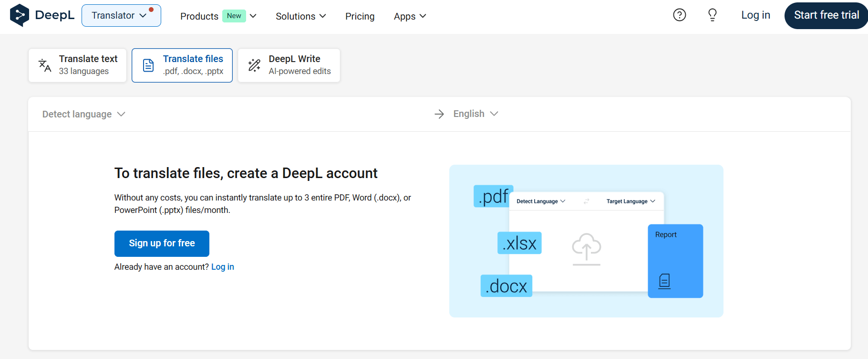Click the Start free trial button
The width and height of the screenshot is (868, 359).
826,15
